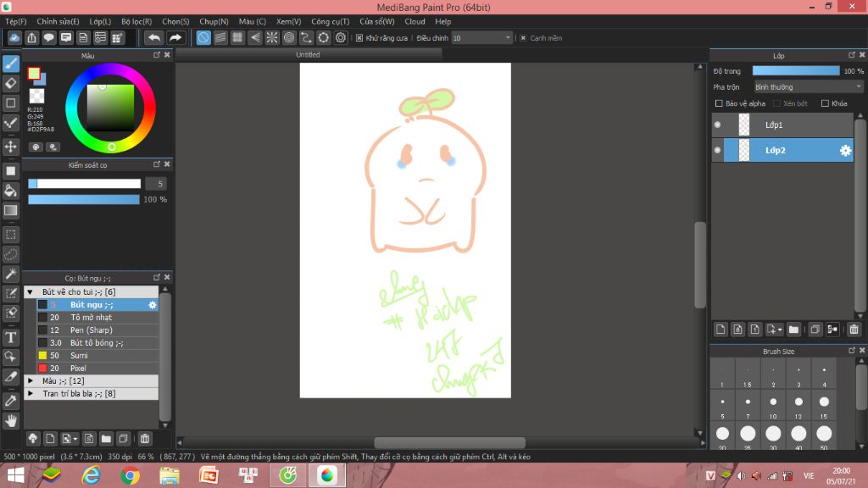Viewport: 868px width, 488px height.
Task: Open gear settings of Lớp2 layer
Action: point(845,151)
